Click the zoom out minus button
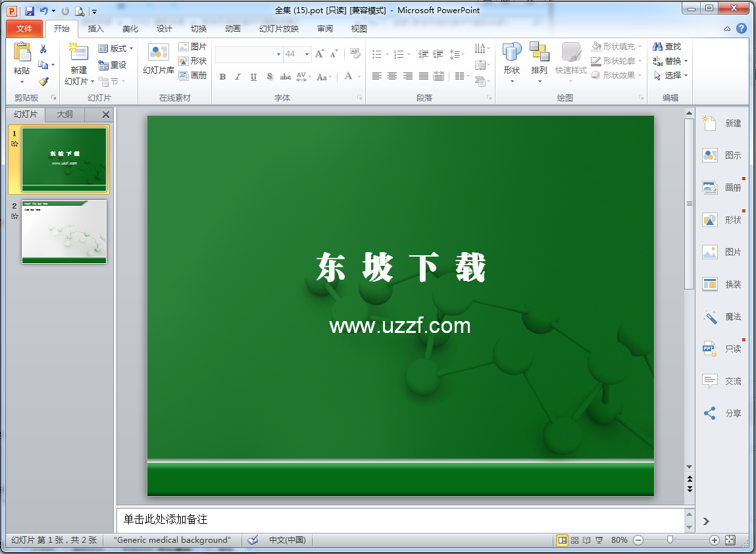The width and height of the screenshot is (756, 554). (638, 540)
